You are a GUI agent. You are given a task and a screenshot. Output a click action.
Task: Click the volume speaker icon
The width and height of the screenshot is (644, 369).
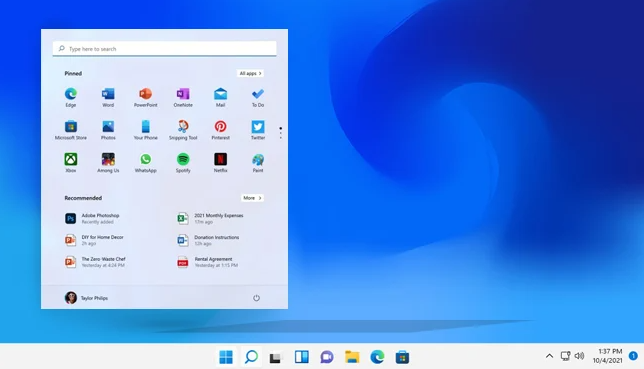[x=579, y=356]
